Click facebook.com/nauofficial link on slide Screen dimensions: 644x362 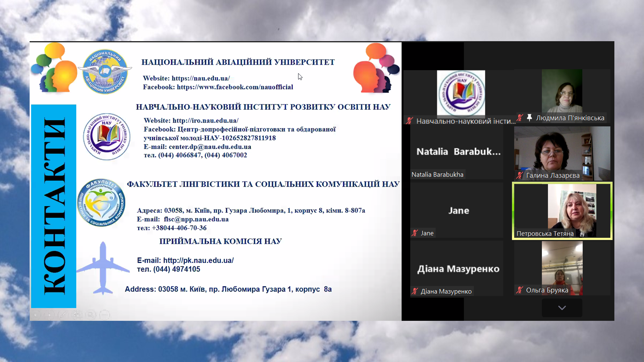[235, 87]
